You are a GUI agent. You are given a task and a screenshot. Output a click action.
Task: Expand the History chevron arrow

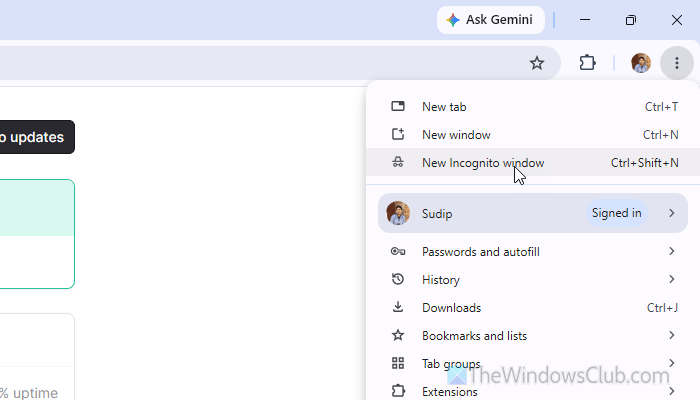pyautogui.click(x=671, y=279)
